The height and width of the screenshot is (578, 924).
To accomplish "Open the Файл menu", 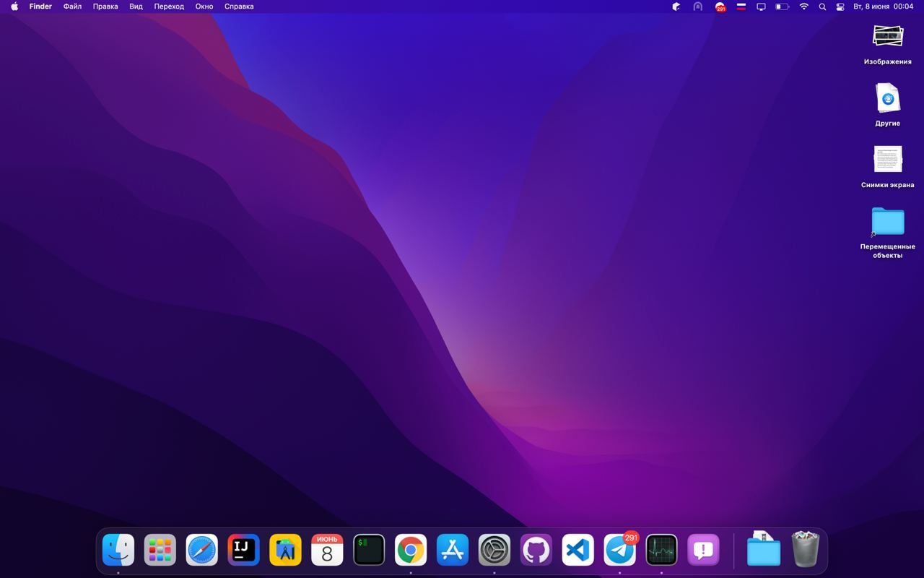I will click(x=72, y=7).
